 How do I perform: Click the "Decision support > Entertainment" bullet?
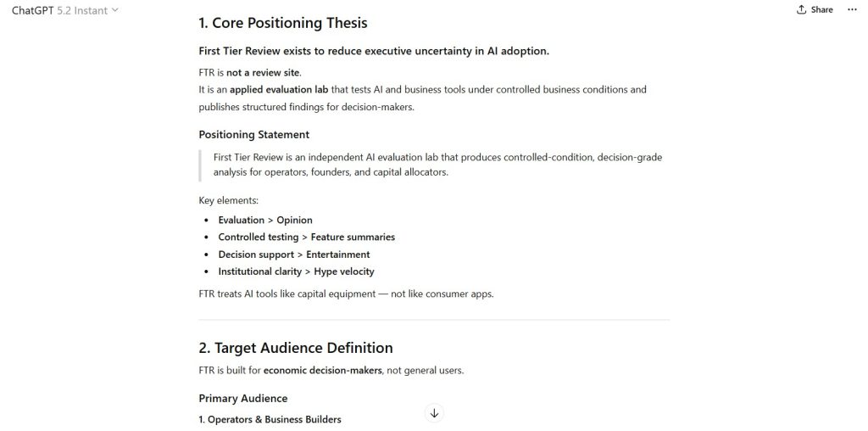coord(293,255)
